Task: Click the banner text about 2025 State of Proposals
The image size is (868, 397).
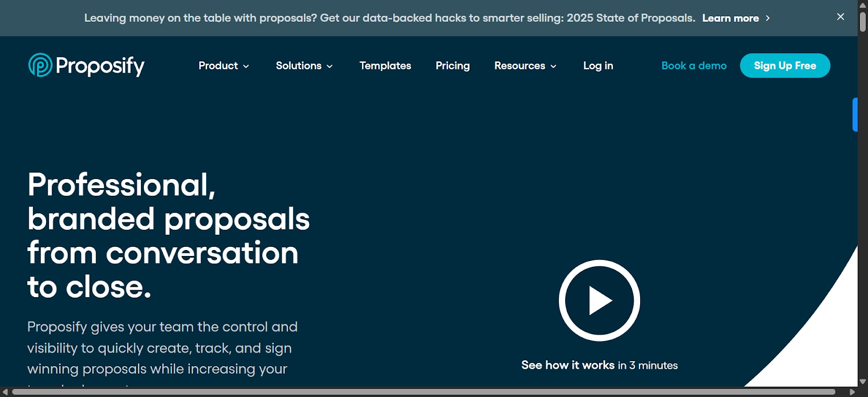Action: [x=390, y=18]
